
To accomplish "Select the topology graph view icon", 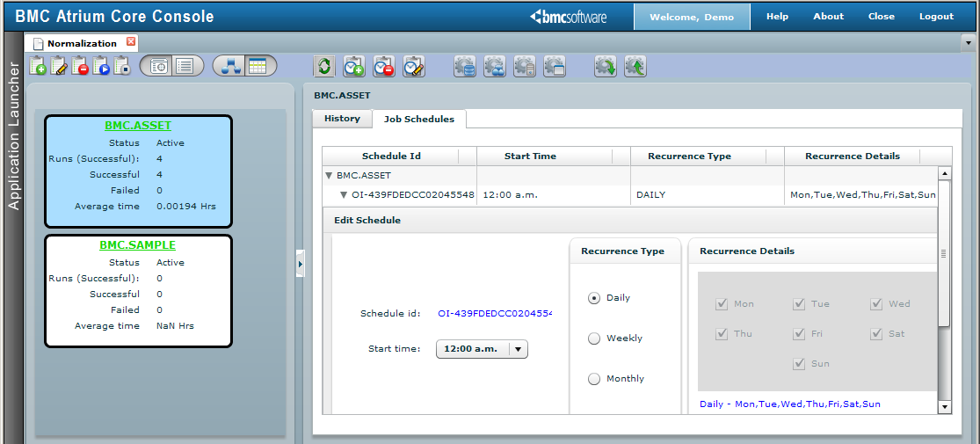I will pos(231,66).
